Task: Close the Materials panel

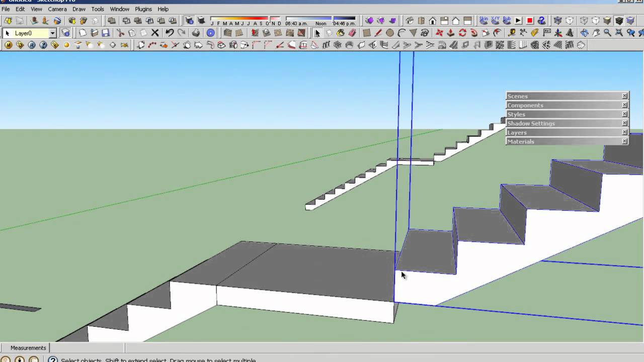Action: pos(625,141)
